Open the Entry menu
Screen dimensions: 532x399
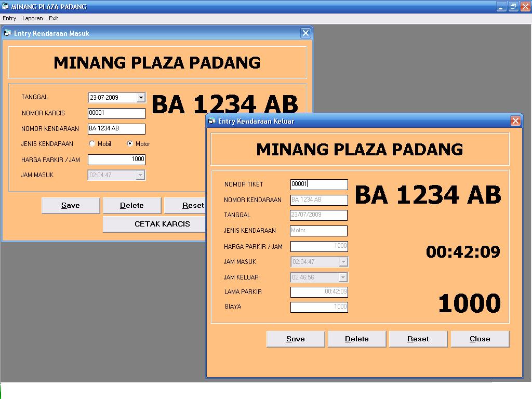pos(9,18)
